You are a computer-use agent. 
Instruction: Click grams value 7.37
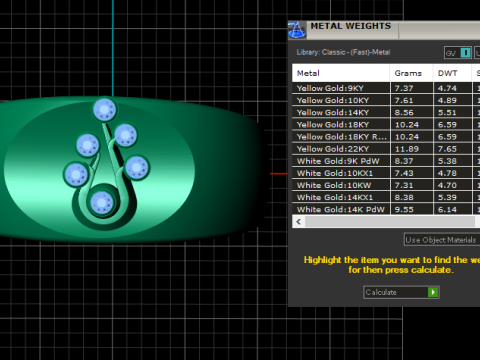click(x=404, y=88)
